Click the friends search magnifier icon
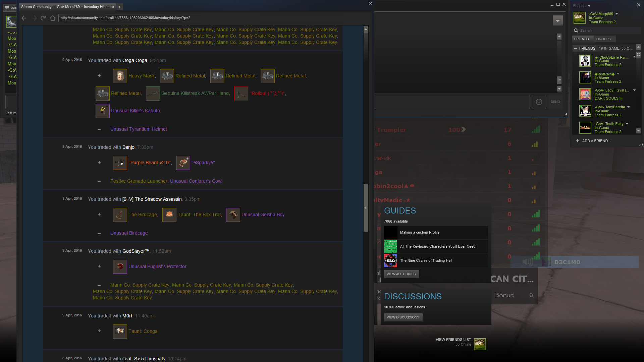Viewport: 644px width, 362px height. [576, 31]
